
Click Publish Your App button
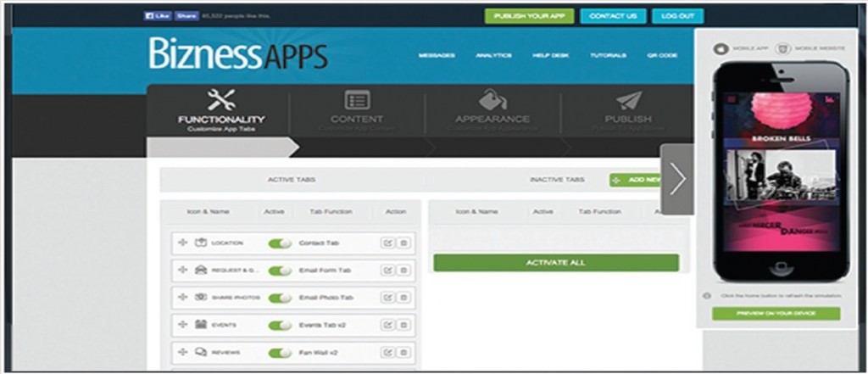(529, 16)
